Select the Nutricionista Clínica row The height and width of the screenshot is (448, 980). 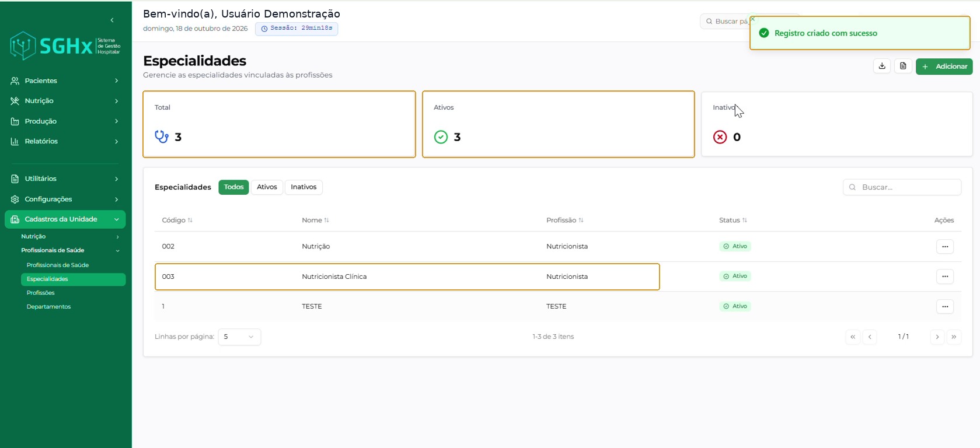tap(407, 276)
